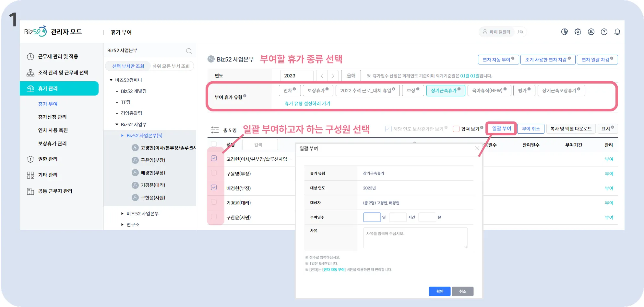This screenshot has width=644, height=307.
Task: Open the user profile icon in header
Action: click(x=591, y=32)
